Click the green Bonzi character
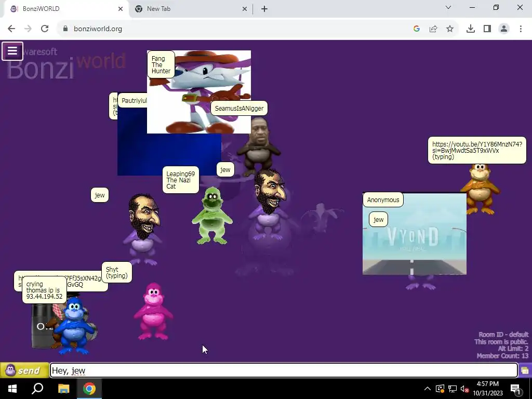Image resolution: width=532 pixels, height=399 pixels. click(212, 216)
